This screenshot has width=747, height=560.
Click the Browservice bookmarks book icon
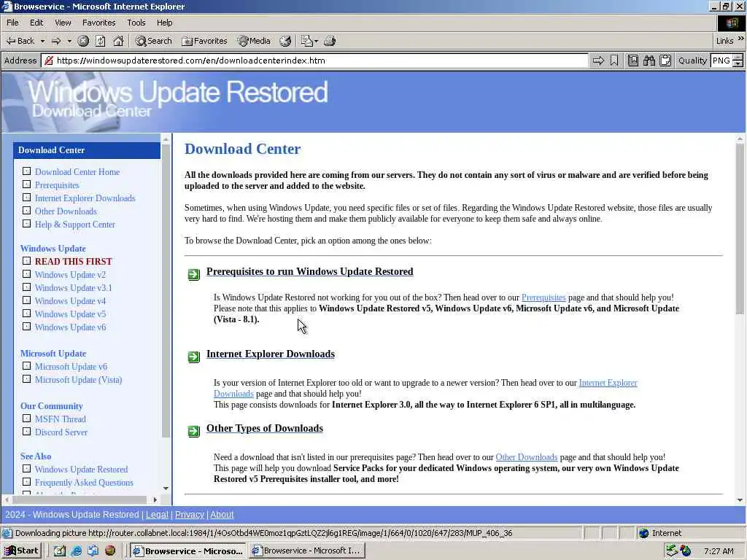click(x=632, y=61)
